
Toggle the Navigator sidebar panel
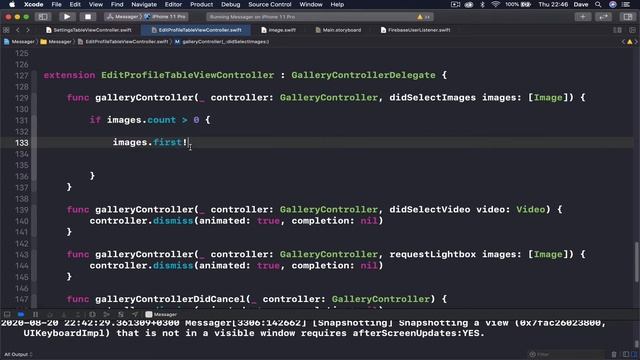[43, 17]
